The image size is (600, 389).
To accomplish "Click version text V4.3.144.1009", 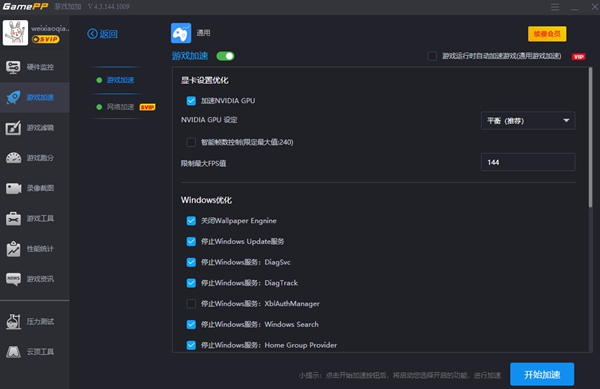I will tap(109, 7).
